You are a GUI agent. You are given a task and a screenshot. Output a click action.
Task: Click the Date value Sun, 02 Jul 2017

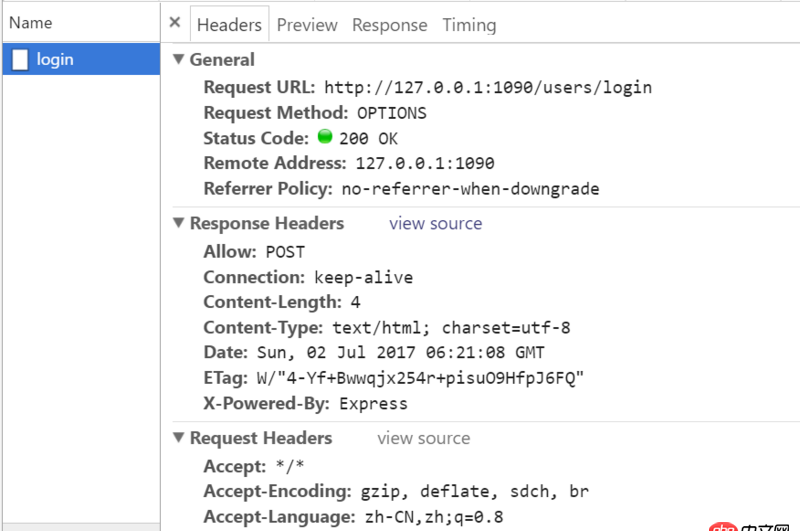click(401, 352)
